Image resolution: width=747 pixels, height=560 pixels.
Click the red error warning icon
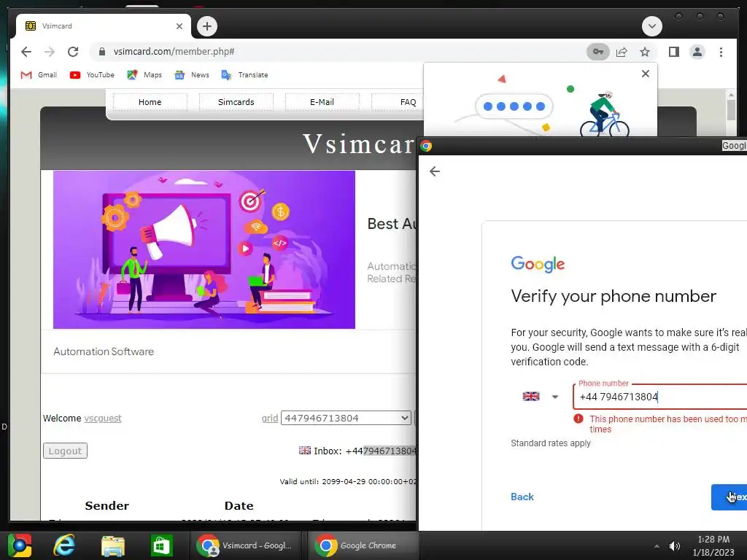[x=578, y=419]
